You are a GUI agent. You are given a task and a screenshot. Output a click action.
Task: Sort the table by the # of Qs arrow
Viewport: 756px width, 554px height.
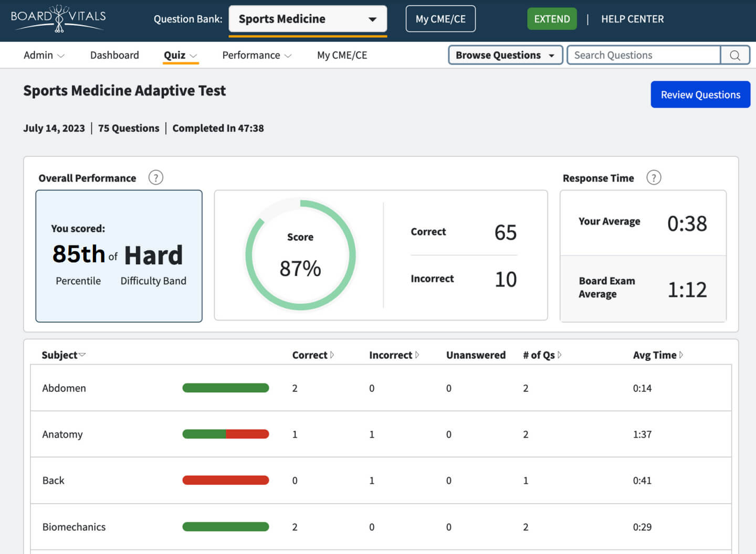560,355
